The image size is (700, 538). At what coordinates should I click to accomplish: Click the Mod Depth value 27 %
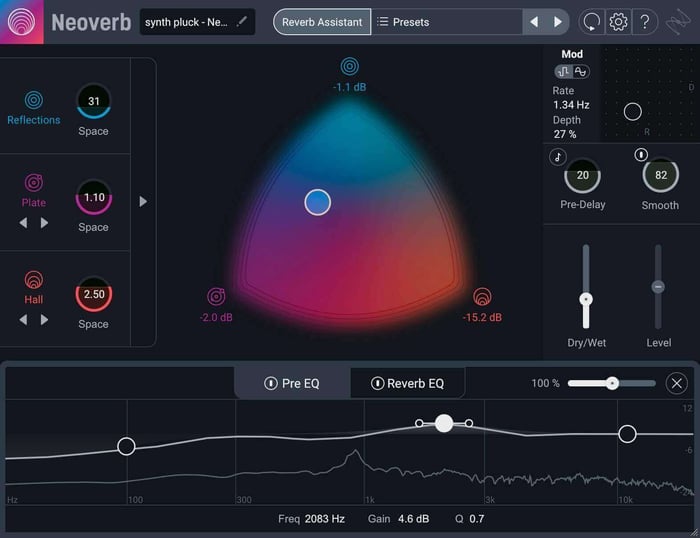(x=565, y=134)
